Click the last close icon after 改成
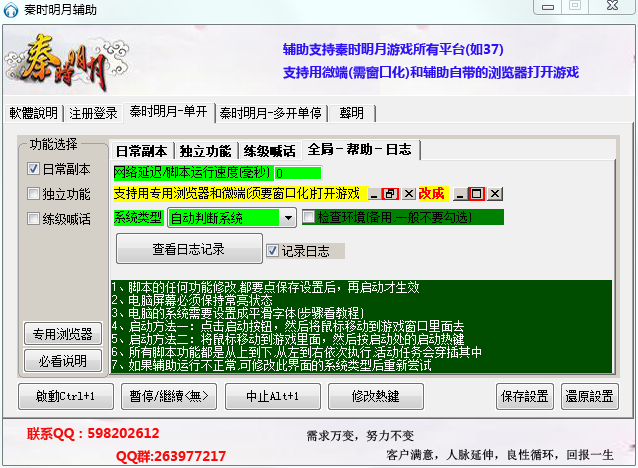Image resolution: width=638 pixels, height=468 pixels. (495, 193)
